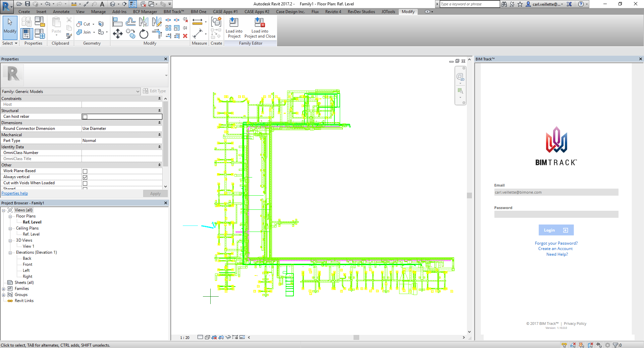Screen dimensions: 644x348
Task: Click the red Delete X icon
Action: 185,36
